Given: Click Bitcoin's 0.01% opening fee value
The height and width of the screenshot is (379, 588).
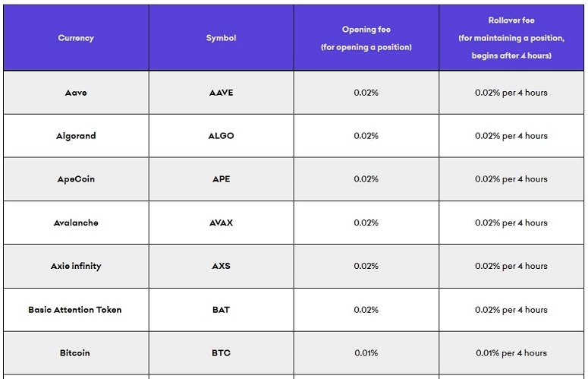Looking at the screenshot, I should (x=366, y=353).
